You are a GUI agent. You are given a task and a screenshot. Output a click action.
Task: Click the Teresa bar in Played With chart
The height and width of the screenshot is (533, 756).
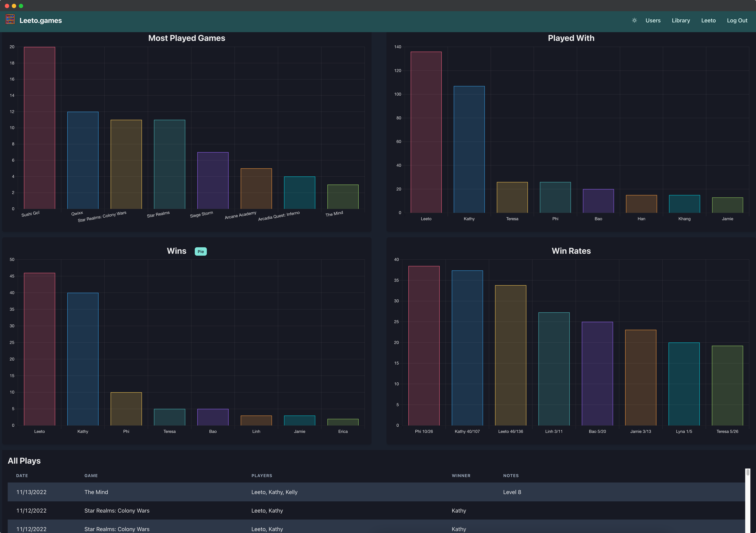coord(512,197)
